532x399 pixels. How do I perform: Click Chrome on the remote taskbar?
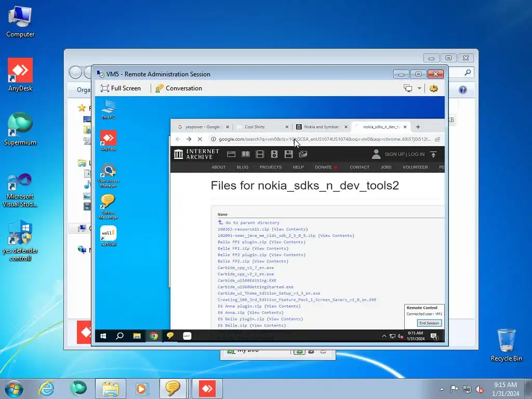(x=154, y=336)
